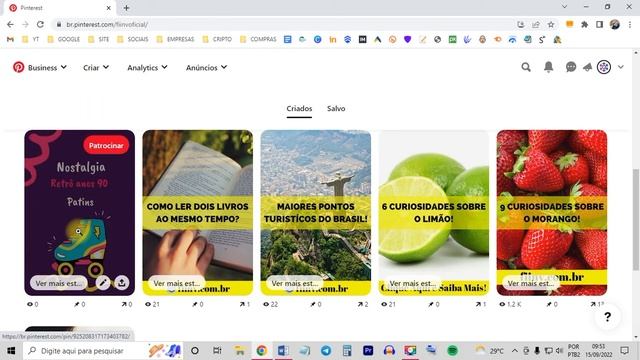
Task: Open the GOOGLE bookmarks folder
Action: [x=64, y=39]
